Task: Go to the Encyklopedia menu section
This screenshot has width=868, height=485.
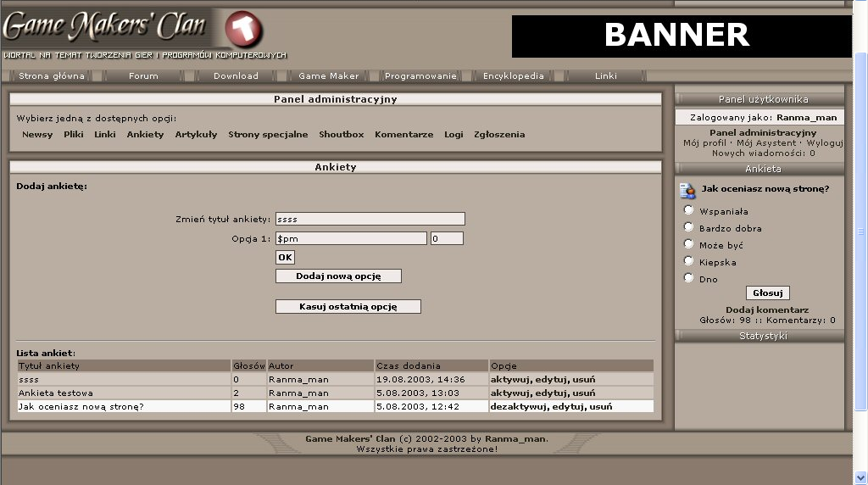Action: click(513, 76)
